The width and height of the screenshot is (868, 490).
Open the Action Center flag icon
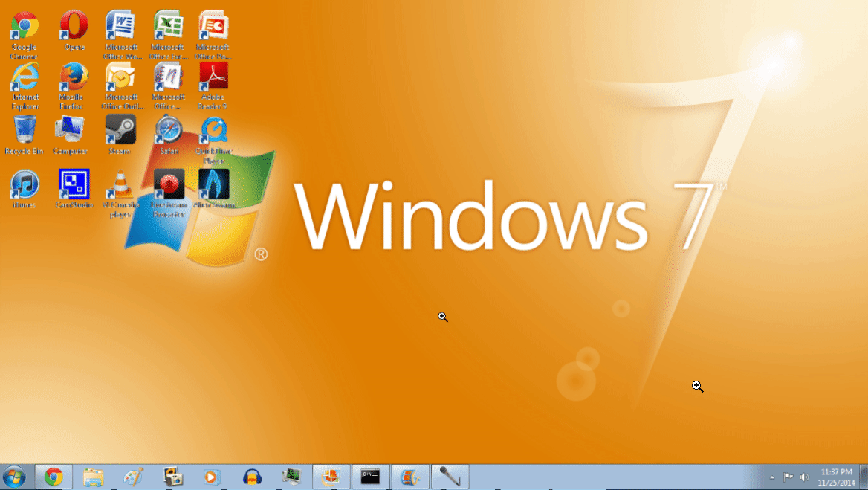tap(788, 477)
